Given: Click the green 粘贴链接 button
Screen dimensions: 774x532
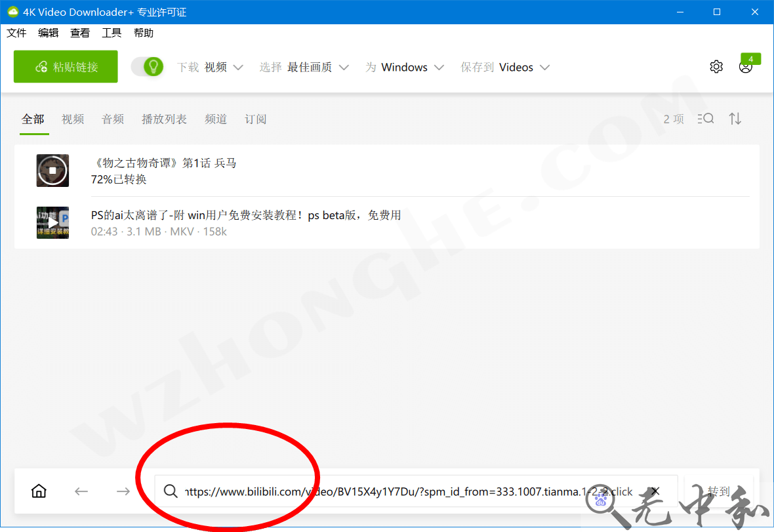Looking at the screenshot, I should tap(65, 66).
